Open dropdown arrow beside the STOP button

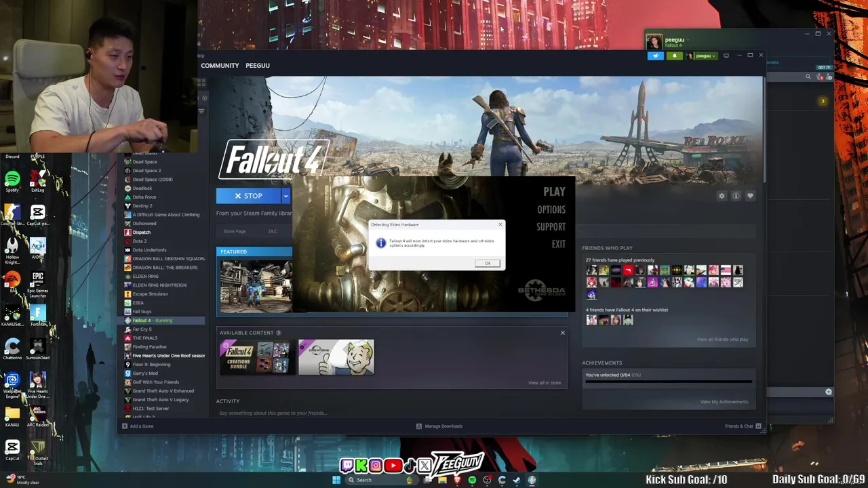(286, 196)
